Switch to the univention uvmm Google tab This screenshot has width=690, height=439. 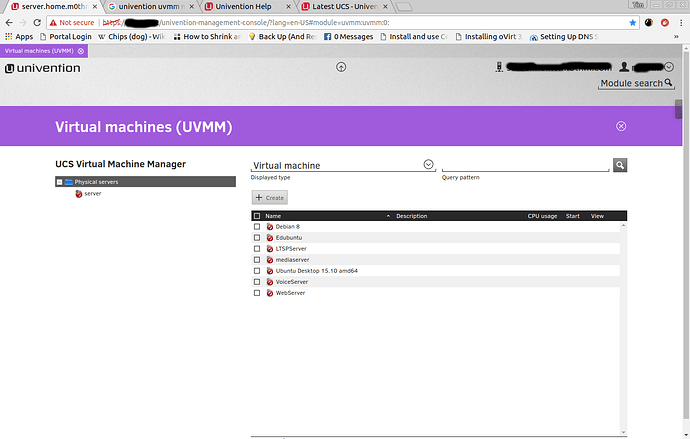point(150,7)
